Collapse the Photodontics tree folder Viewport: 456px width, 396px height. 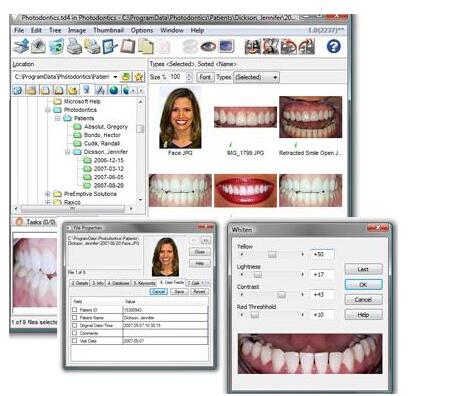coord(48,110)
